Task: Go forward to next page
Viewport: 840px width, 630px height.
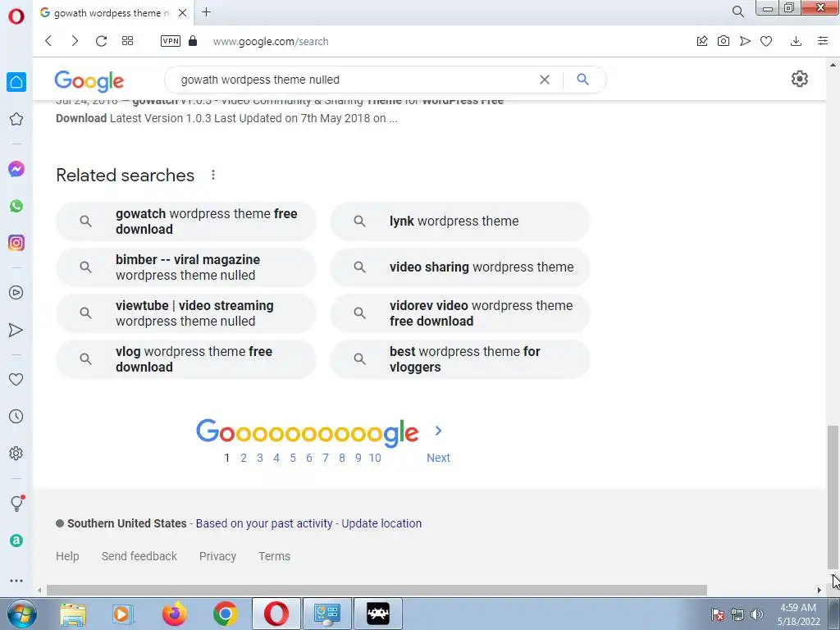Action: point(75,41)
